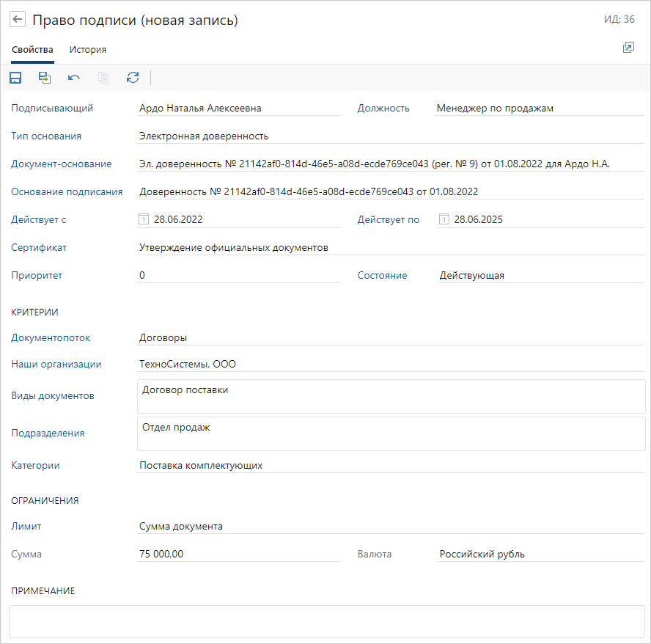Open the calendar icon for Действует с
This screenshot has height=644, width=651.
144,219
